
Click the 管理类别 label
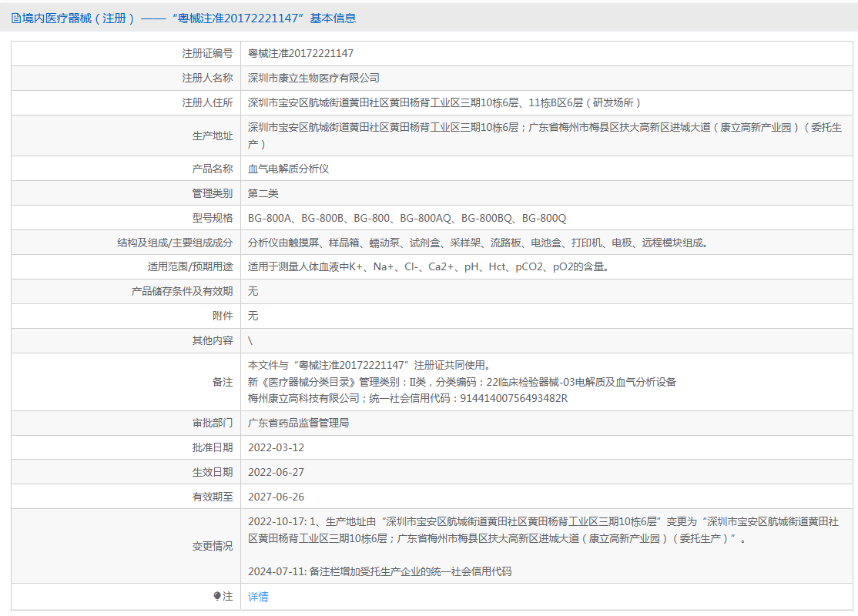tap(213, 194)
